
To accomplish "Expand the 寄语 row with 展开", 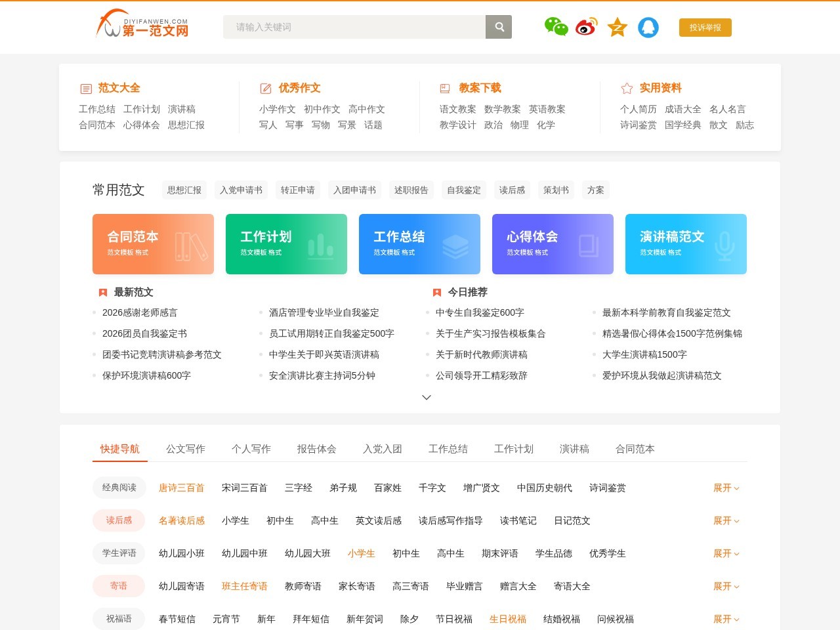I will pyautogui.click(x=726, y=586).
